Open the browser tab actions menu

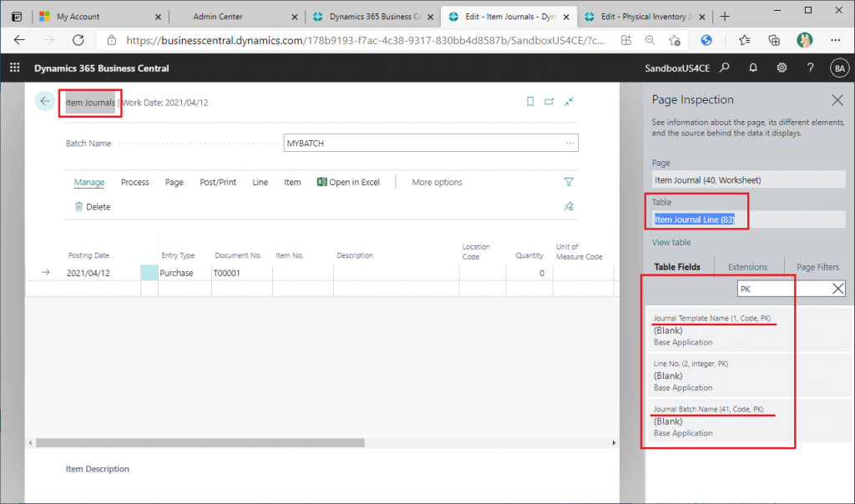pos(17,17)
